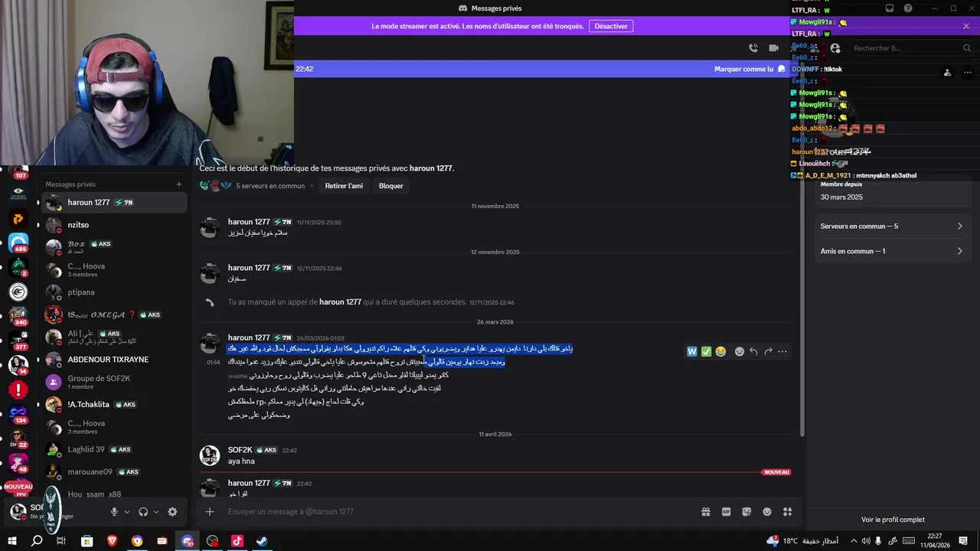Open the apps launcher icon
980x551 pixels.
787,512
